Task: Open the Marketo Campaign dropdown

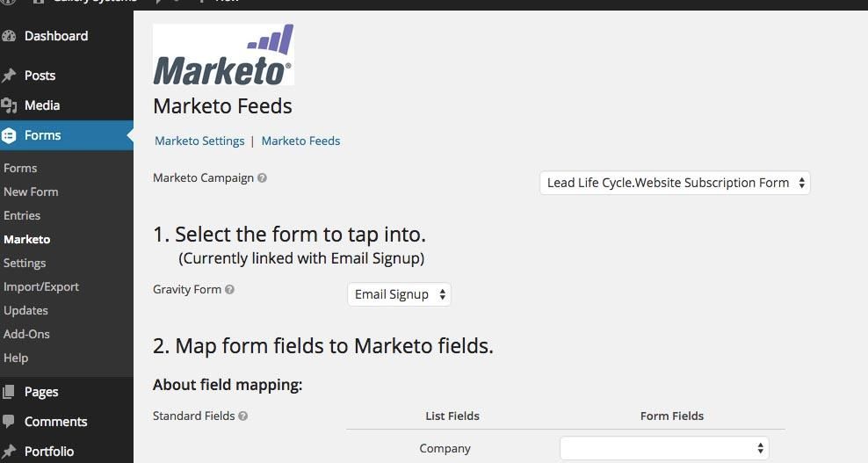Action: [x=675, y=183]
